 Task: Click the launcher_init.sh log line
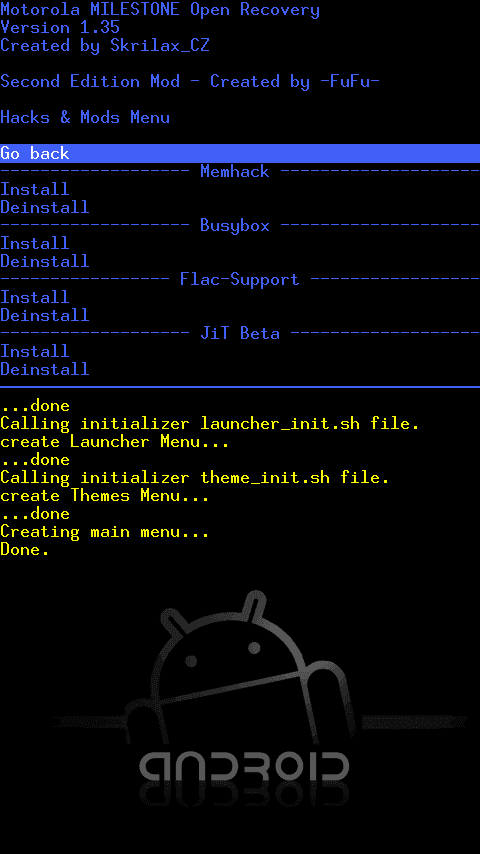point(210,423)
